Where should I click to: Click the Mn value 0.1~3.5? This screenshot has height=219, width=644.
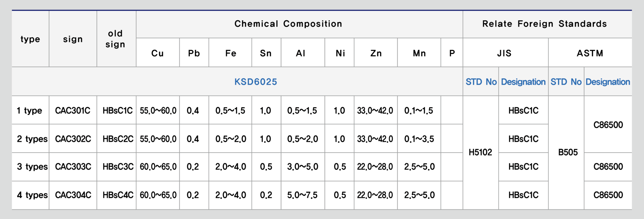pyautogui.click(x=419, y=139)
